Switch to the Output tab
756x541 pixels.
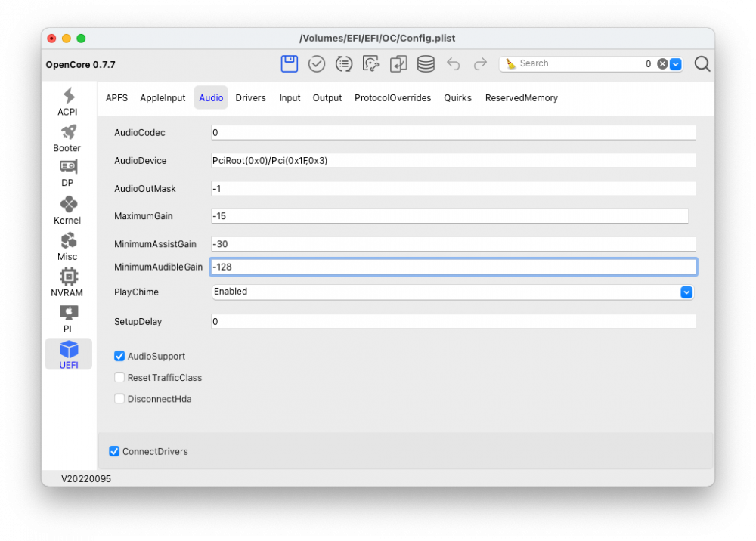point(327,97)
